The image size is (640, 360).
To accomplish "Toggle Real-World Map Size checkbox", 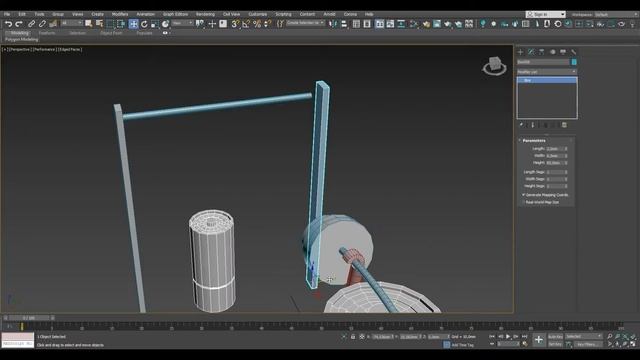I will click(523, 202).
